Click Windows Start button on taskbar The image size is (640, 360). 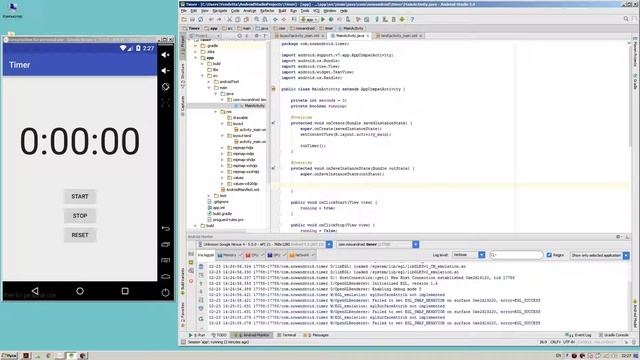coord(9,356)
